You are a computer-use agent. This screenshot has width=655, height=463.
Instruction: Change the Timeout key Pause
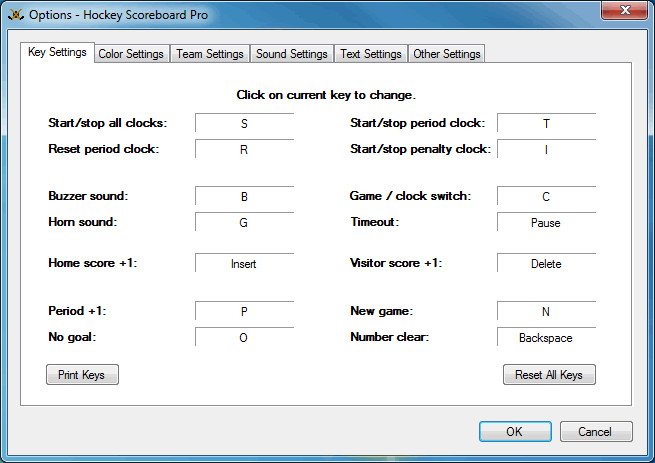[x=546, y=222]
